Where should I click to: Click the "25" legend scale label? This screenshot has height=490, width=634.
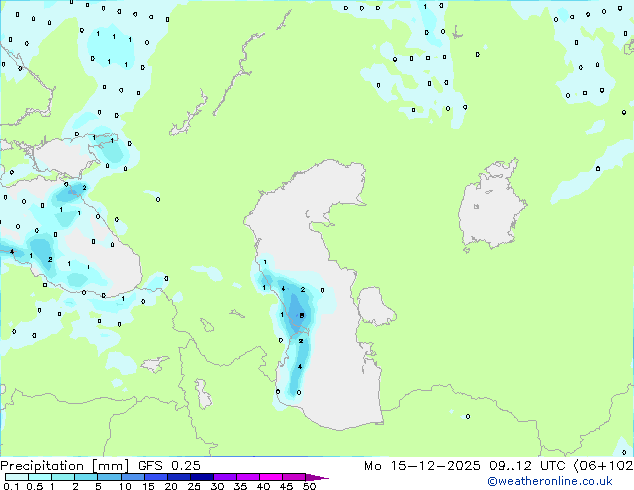click(x=194, y=486)
